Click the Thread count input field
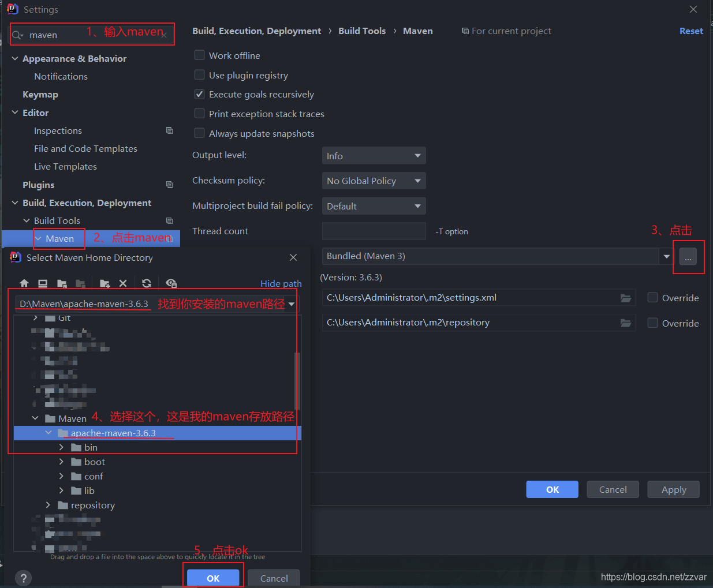This screenshot has height=588, width=713. tap(374, 231)
